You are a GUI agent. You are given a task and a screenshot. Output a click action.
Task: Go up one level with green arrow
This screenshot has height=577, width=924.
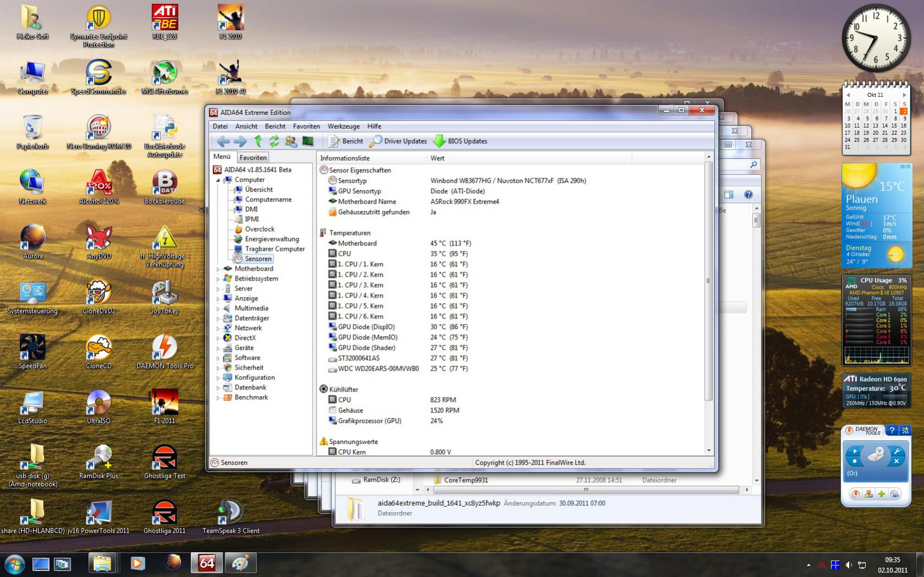[258, 141]
